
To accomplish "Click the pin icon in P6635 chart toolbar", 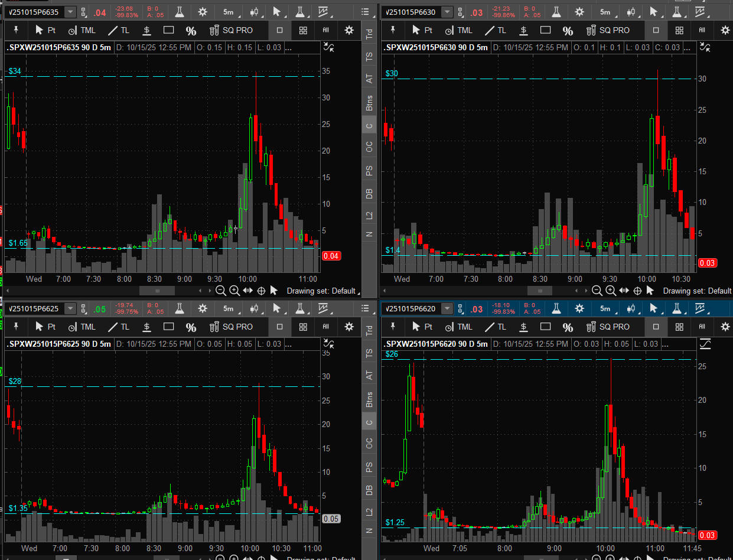I will (16, 30).
